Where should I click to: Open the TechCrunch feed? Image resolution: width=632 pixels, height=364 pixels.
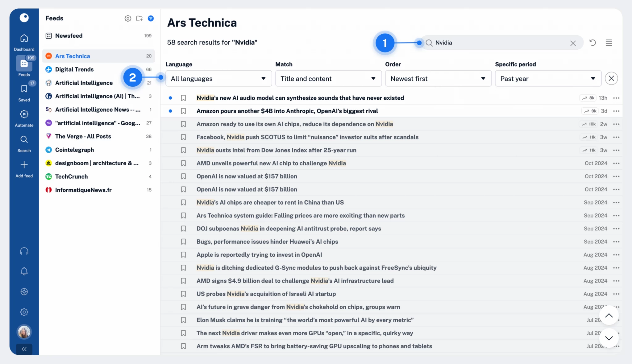[71, 176]
